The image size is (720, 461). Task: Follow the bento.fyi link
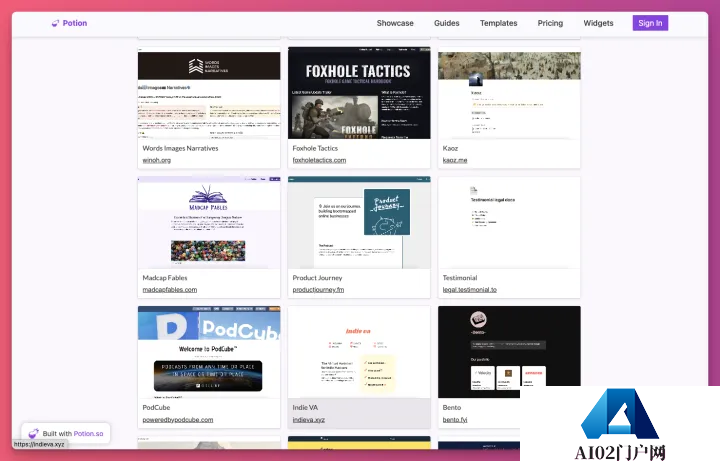pos(455,420)
